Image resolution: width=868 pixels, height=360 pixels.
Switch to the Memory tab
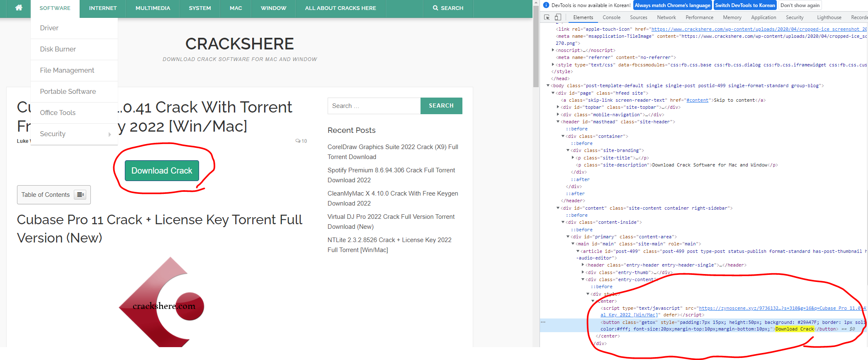click(732, 17)
